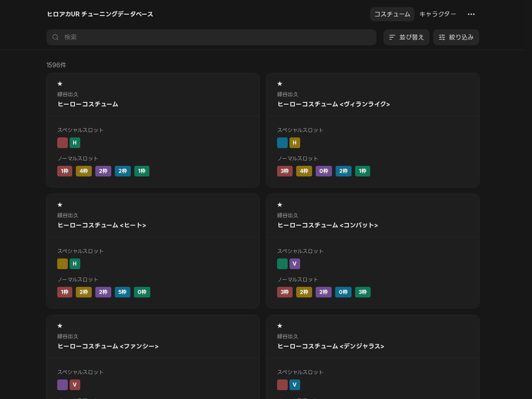Viewport: 532px width, 399px height.
Task: Open the three-dot more options menu
Action: tap(471, 14)
